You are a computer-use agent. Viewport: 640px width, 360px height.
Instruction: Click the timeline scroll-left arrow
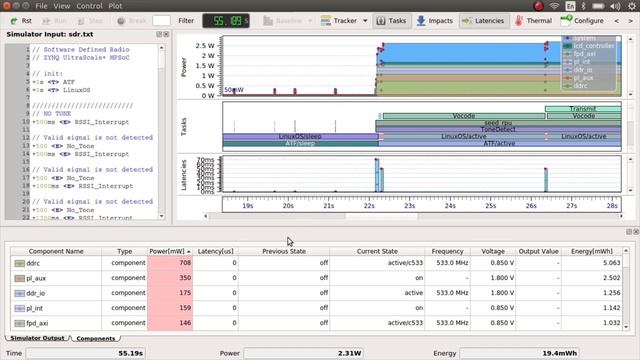click(205, 216)
